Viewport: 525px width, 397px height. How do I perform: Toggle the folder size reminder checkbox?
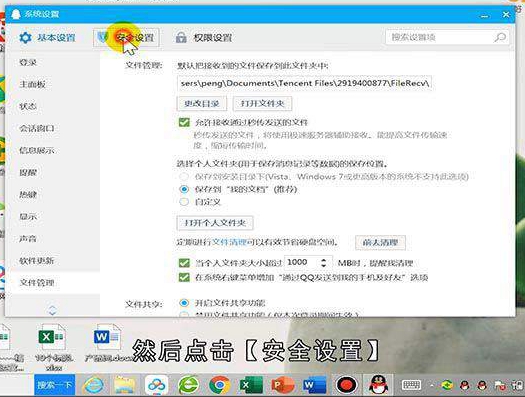[184, 263]
